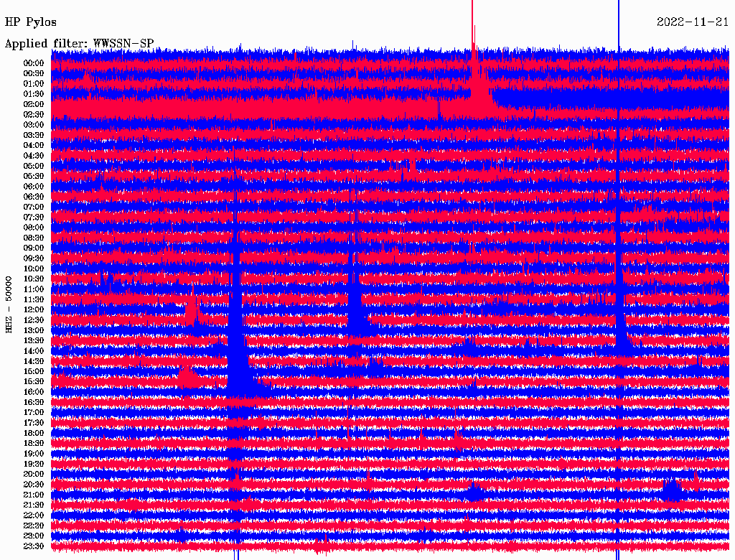
Task: Click the 00:30 time label
Action: click(34, 73)
